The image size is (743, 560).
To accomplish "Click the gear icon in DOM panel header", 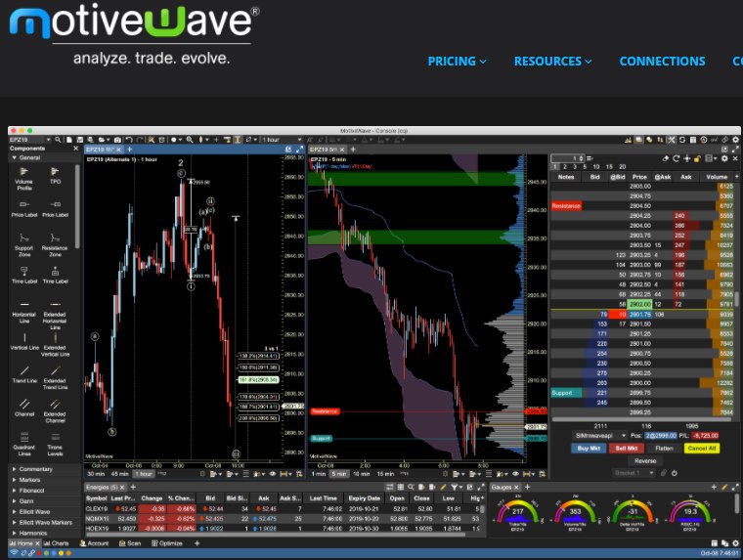I will coord(724,158).
